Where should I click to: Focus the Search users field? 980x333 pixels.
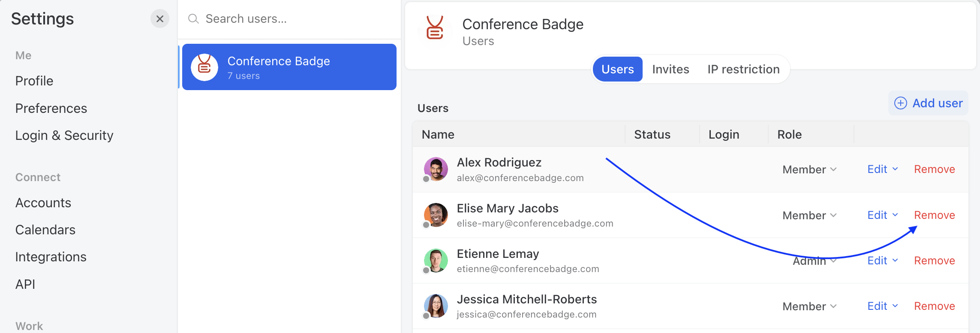coord(289,19)
